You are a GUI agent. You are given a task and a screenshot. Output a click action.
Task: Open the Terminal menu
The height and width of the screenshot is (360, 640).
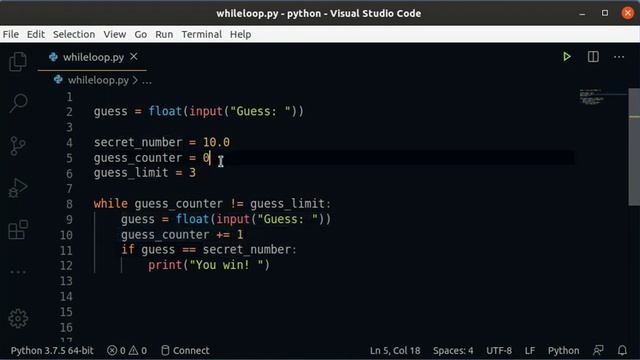202,34
